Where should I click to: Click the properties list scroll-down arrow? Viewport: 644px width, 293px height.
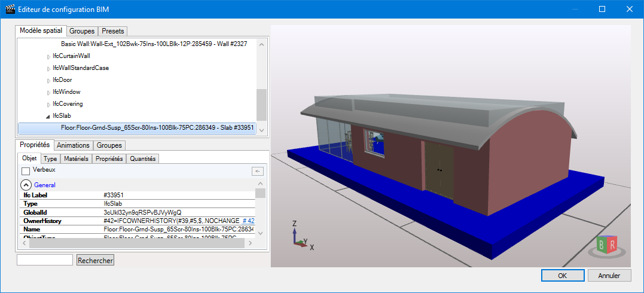pos(260,233)
